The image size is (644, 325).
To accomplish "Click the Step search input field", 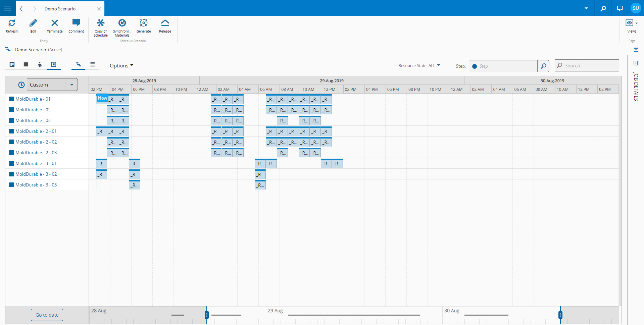I will [x=506, y=66].
